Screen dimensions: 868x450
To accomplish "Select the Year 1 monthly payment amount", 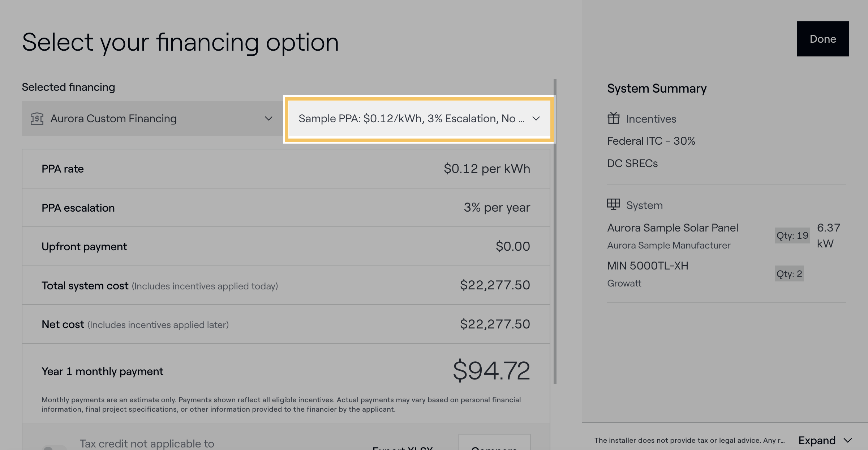I will pyautogui.click(x=491, y=371).
